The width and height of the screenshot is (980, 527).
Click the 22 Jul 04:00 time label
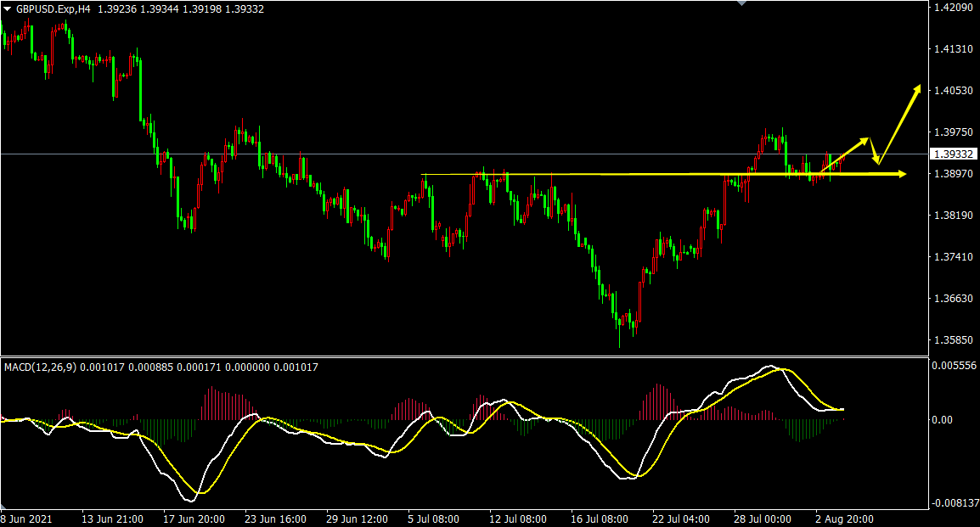pos(680,519)
